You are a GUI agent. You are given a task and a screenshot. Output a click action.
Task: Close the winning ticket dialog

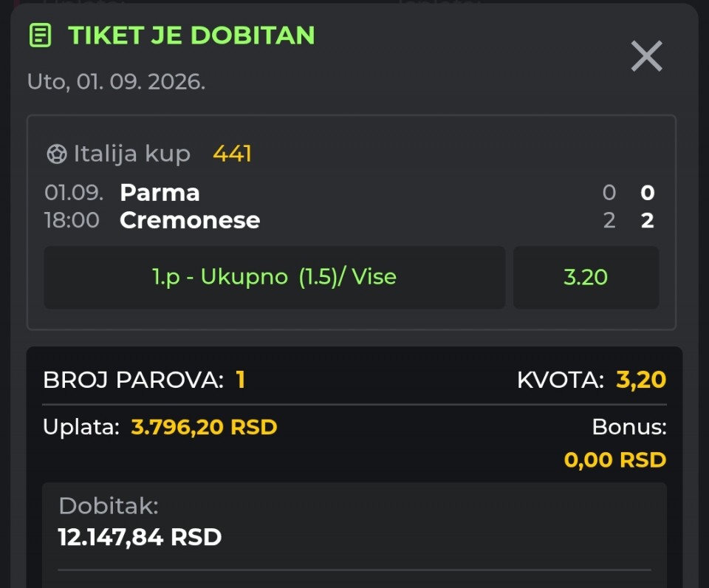pos(647,56)
